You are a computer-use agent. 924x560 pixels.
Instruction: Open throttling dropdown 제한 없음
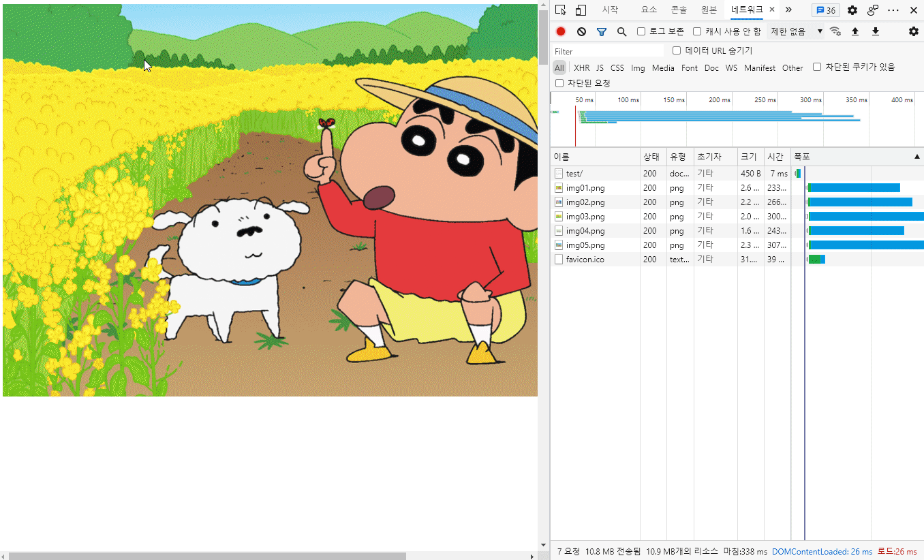796,31
